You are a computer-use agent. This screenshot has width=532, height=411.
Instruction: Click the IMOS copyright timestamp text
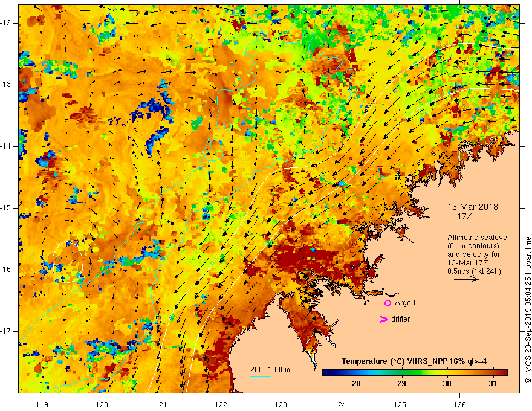click(528, 311)
